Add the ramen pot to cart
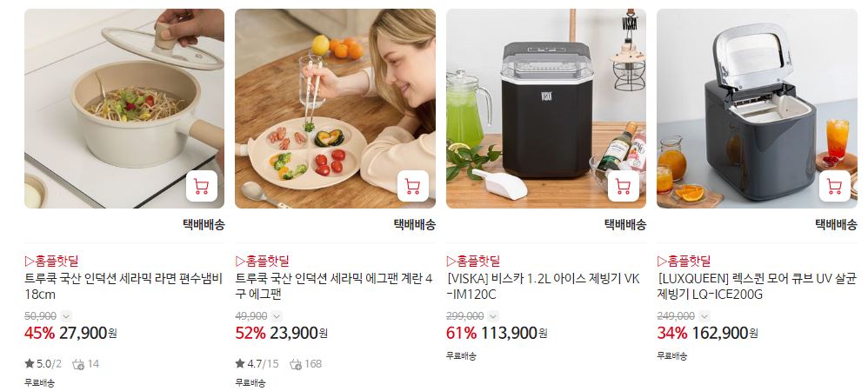 point(202,186)
